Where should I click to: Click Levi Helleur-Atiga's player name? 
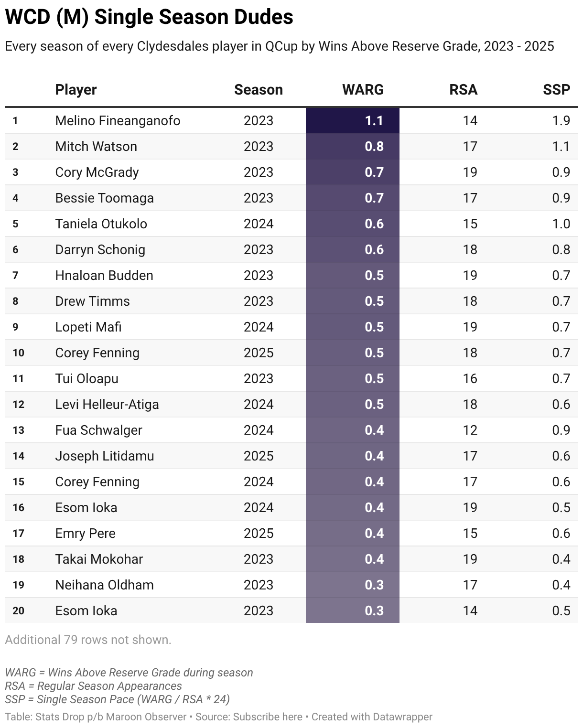tap(107, 404)
